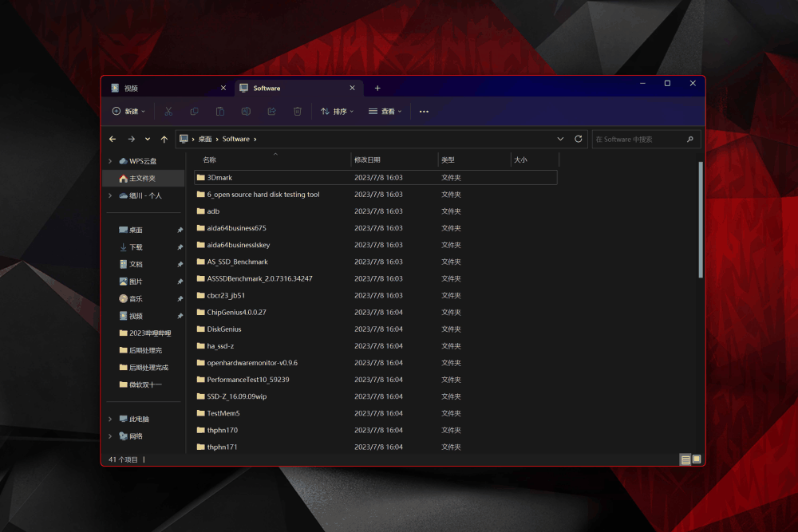Click the Delete trash can icon

click(298, 112)
